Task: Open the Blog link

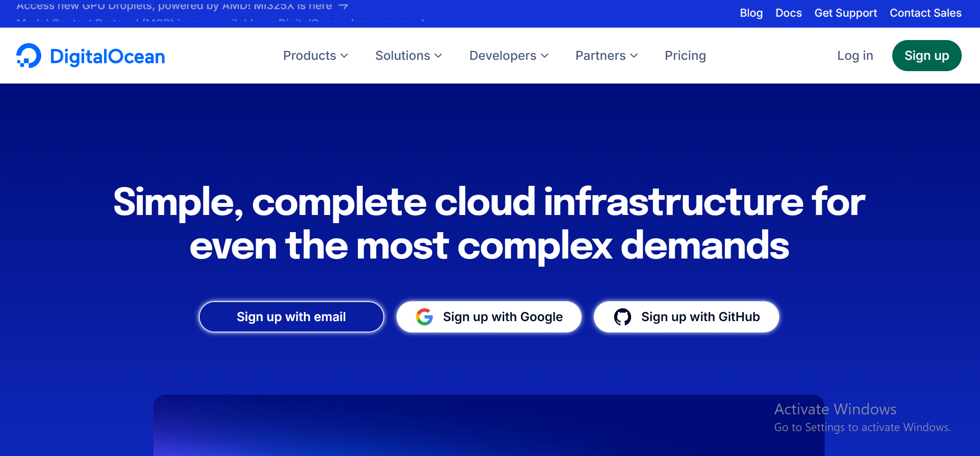Action: tap(751, 13)
